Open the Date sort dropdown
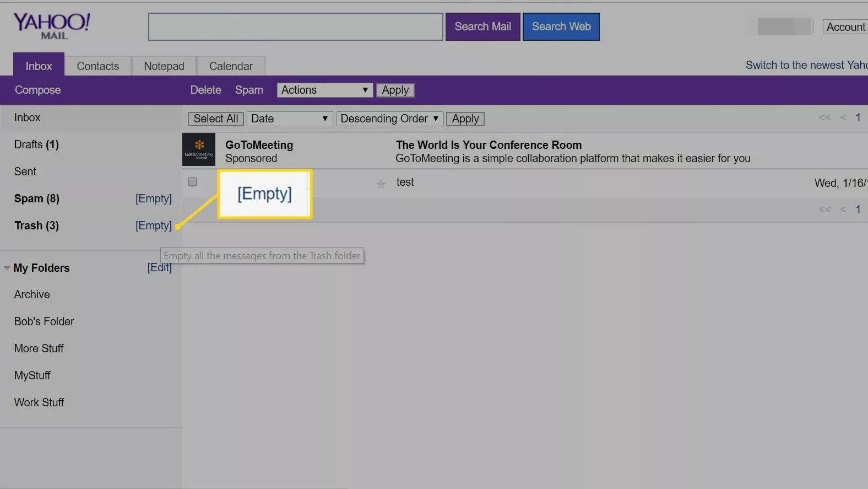This screenshot has height=489, width=868. (290, 119)
